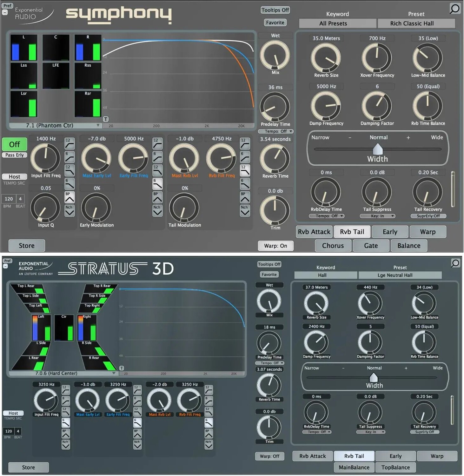Click the Width slider handle in Symphony
Image resolution: width=464 pixels, height=476 pixels.
[377, 149]
